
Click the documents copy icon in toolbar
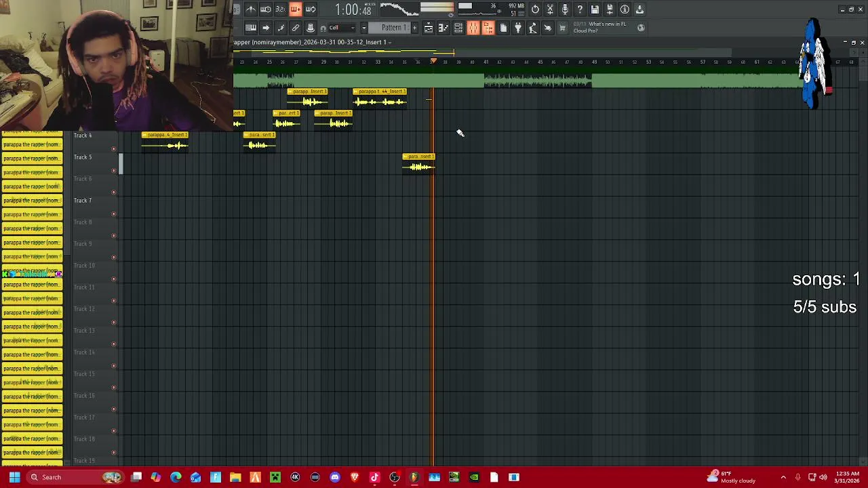(503, 28)
